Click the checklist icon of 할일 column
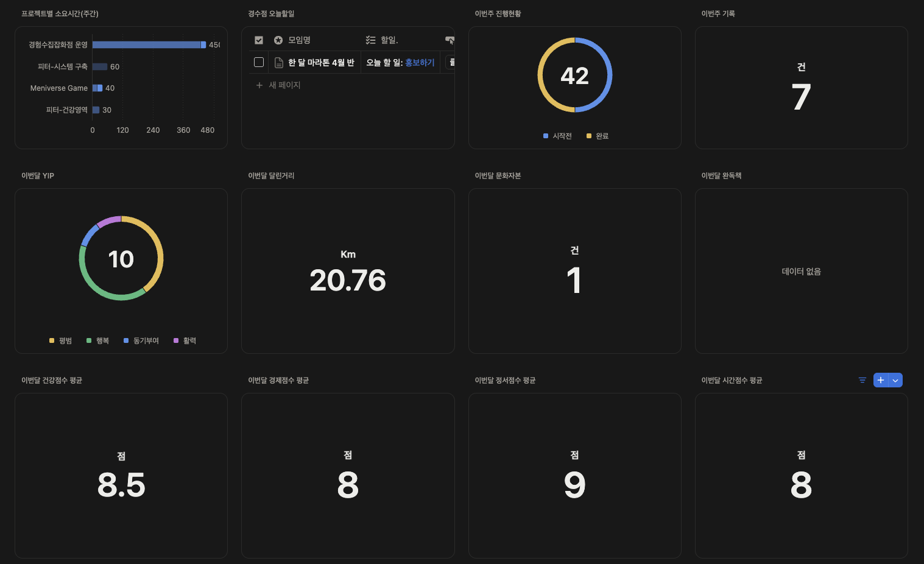 click(370, 40)
